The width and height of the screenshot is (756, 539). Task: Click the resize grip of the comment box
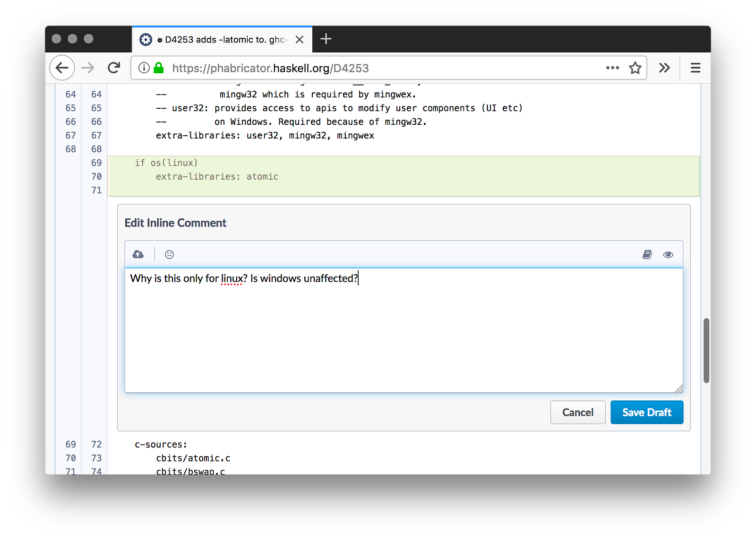pos(679,389)
